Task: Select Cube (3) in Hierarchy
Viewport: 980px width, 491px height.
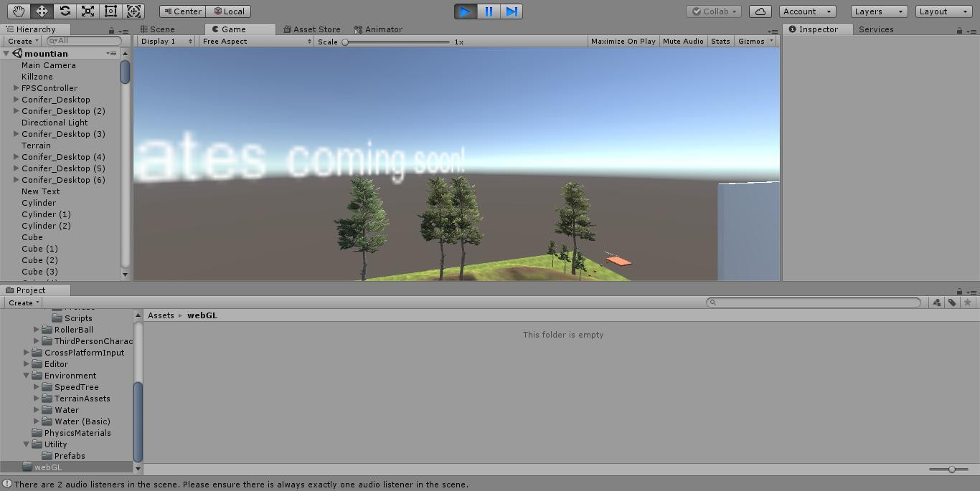Action: 39,272
